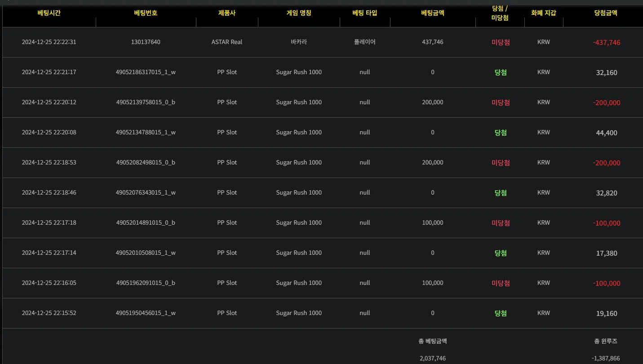Screen dimensions: 643x364
Task: Select timestamp 2024-12-25 22:17:18
Action: point(49,222)
